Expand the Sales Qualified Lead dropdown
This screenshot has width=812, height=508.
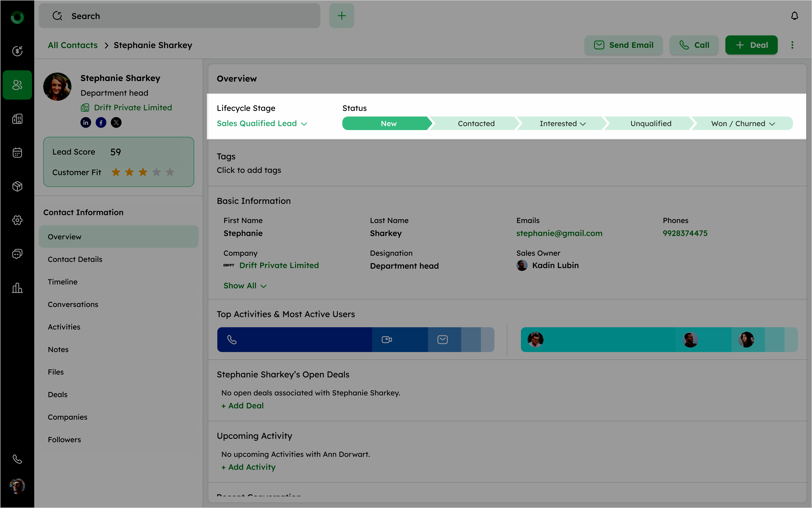262,124
